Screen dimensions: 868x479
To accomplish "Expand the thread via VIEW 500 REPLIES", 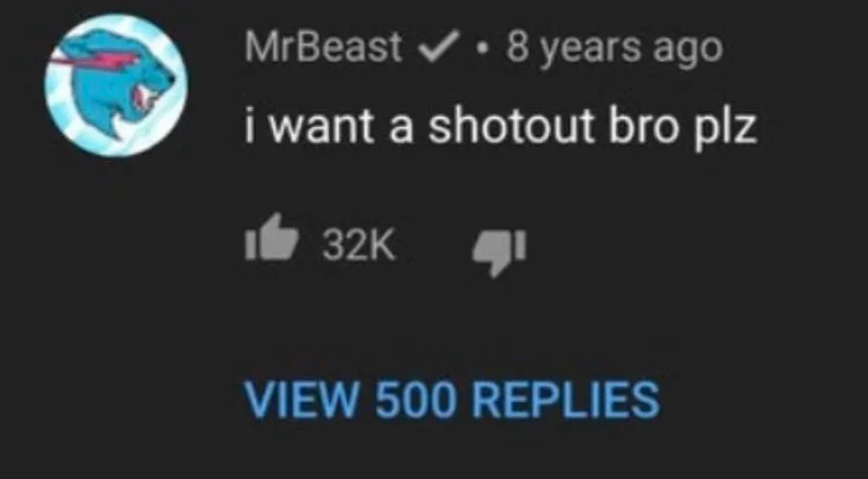I will pos(451,399).
